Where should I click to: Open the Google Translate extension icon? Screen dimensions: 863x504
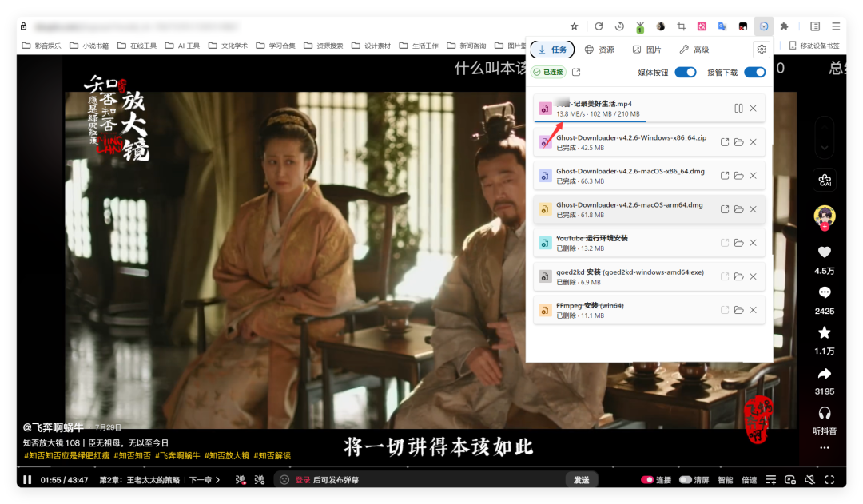point(722,26)
